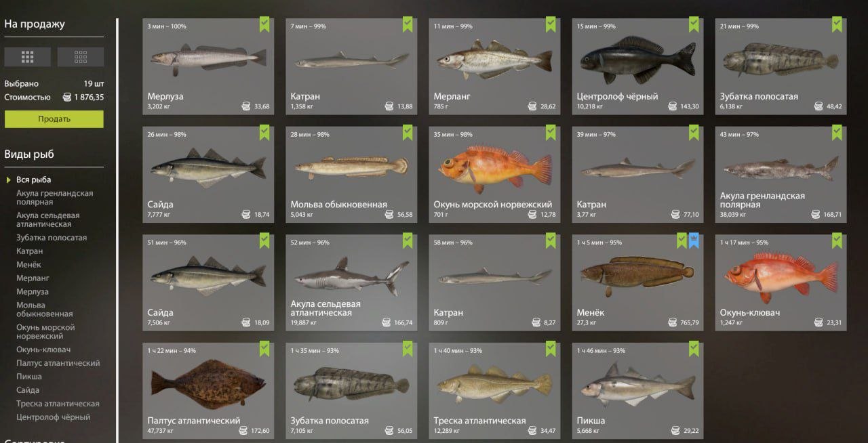The height and width of the screenshot is (443, 868).
Task: Click coin icon on Центролоф чёрный card
Action: 672,106
